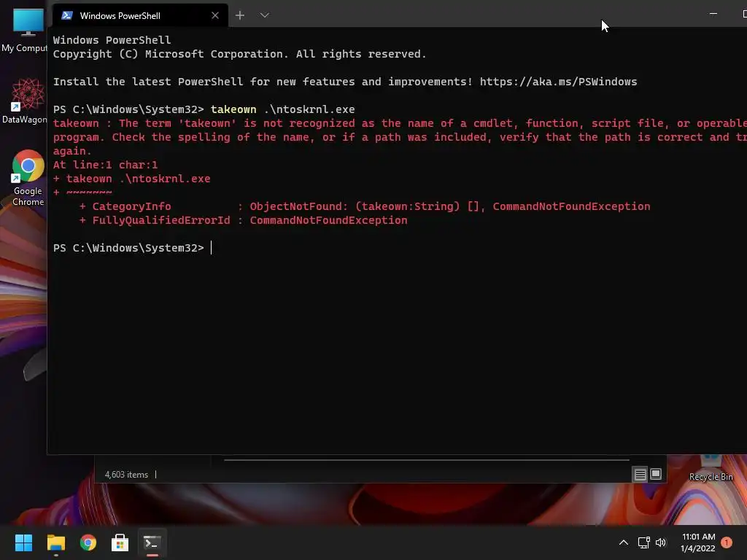
Task: Click the 'FullyQualifiedErrorId' error label
Action: [x=161, y=220]
